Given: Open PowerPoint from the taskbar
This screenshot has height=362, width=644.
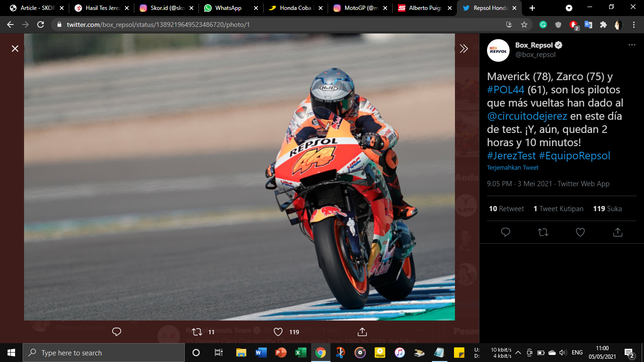Looking at the screenshot, I should tap(281, 353).
